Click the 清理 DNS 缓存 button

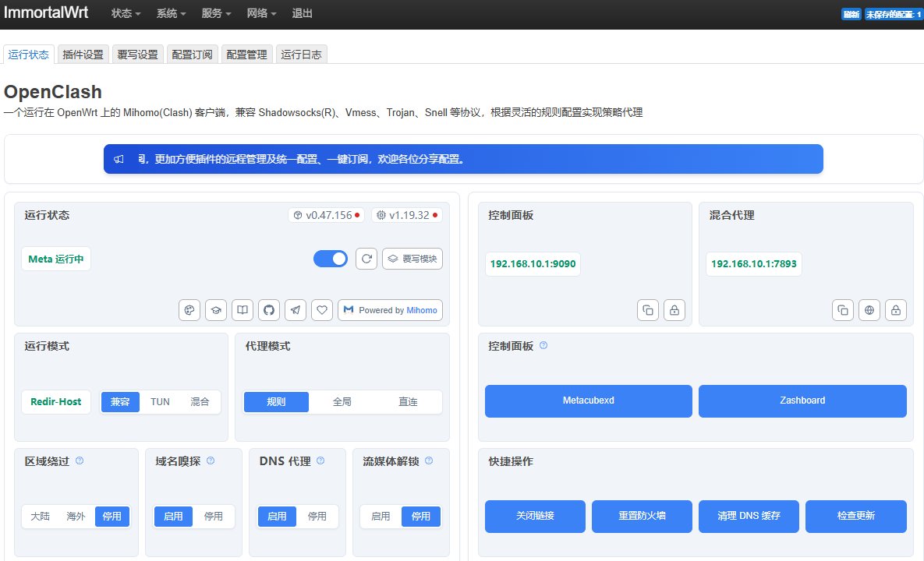(749, 517)
